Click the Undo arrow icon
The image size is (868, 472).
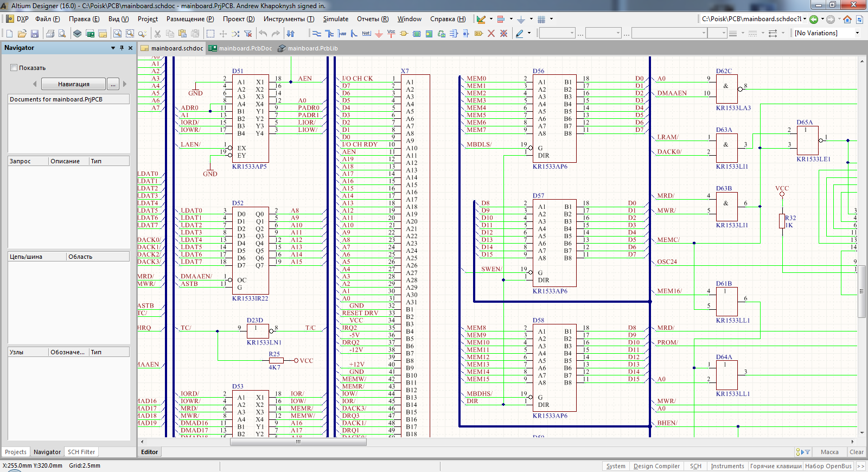pyautogui.click(x=263, y=34)
